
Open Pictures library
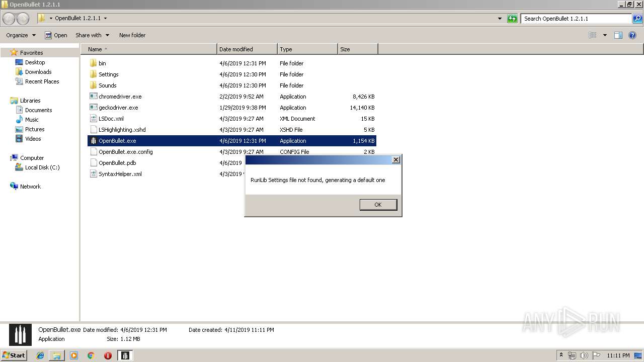coord(35,129)
